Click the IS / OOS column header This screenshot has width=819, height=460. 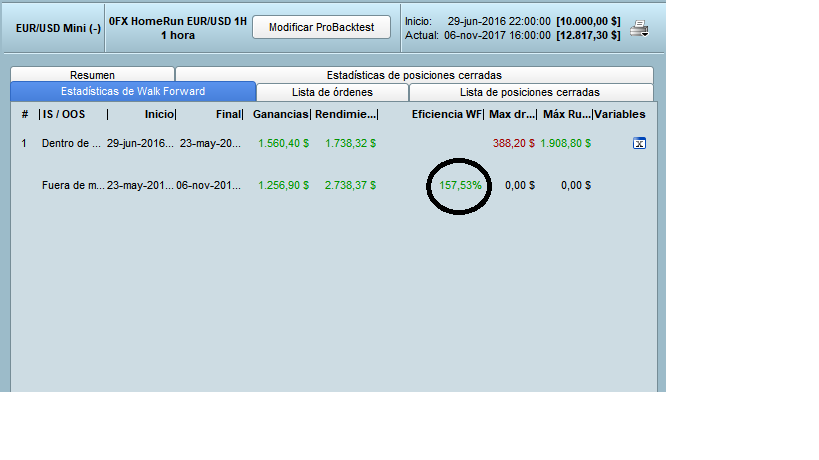pos(64,114)
